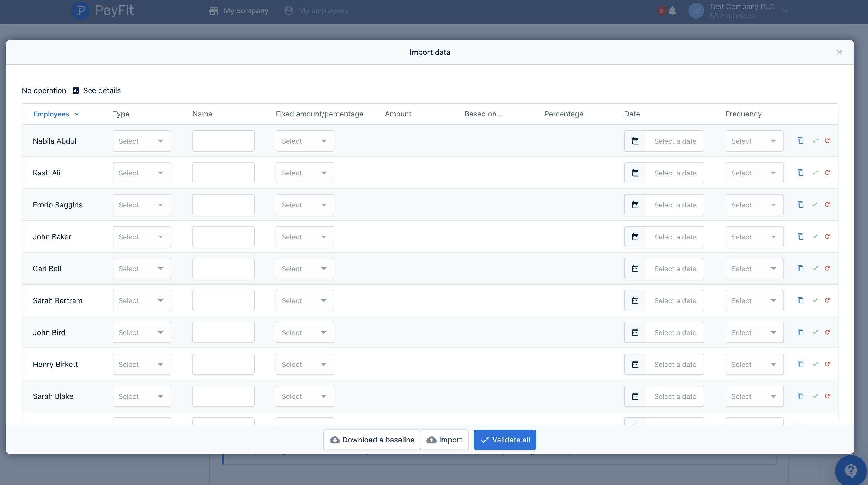Open Fixed amount/percentage dropdown for Nabila Abdul
The width and height of the screenshot is (868, 485).
pyautogui.click(x=305, y=141)
